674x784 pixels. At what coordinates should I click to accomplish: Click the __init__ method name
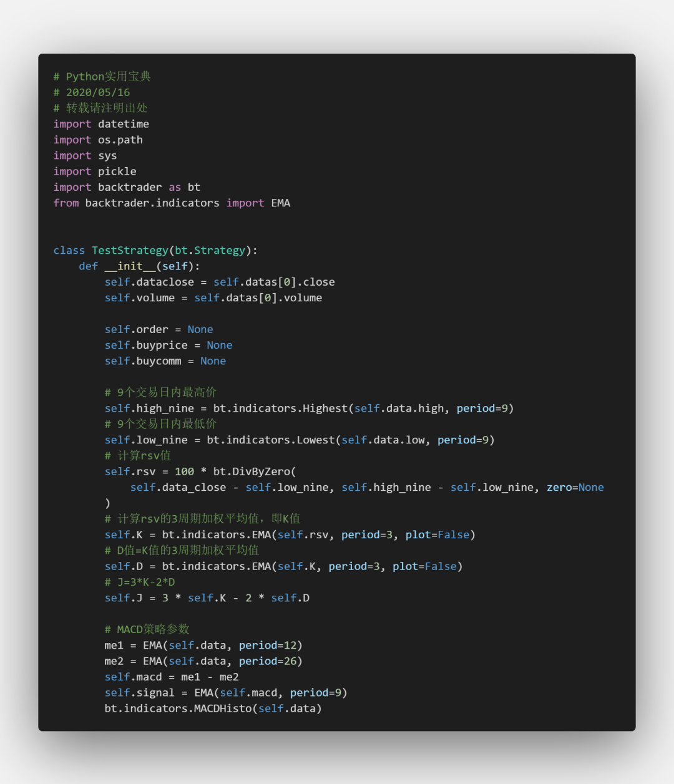[130, 266]
